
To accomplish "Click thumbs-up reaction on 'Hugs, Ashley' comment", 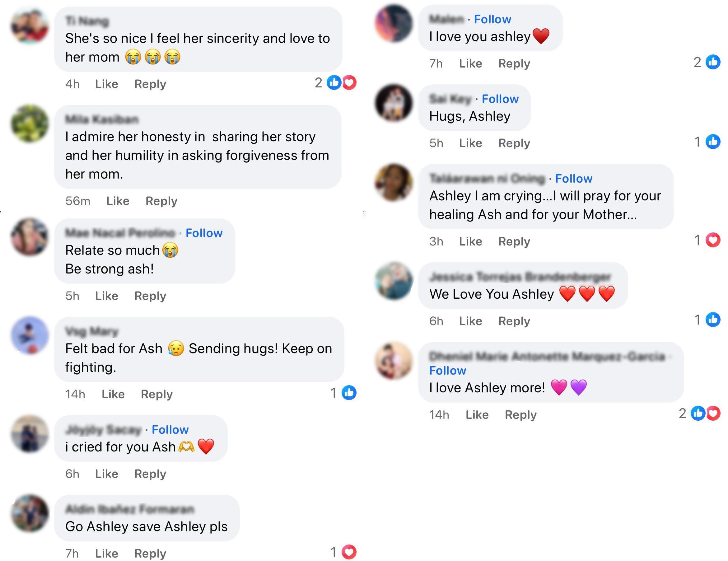I will (x=713, y=142).
